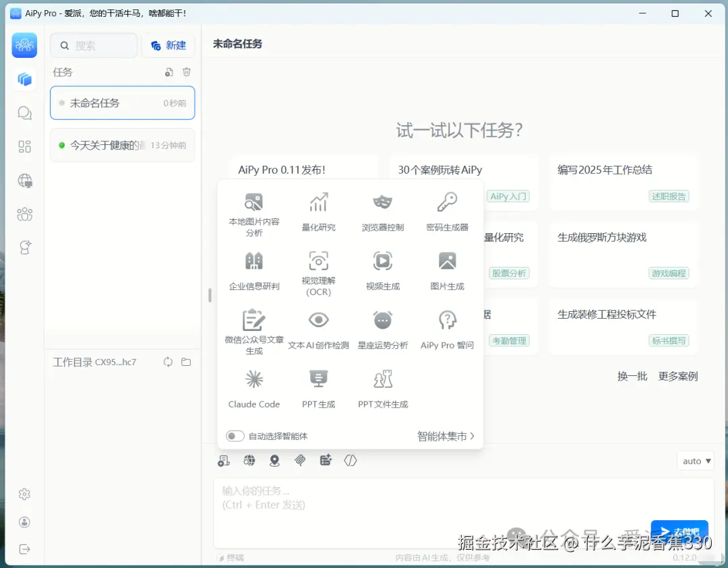Open the working directory folder

186,362
